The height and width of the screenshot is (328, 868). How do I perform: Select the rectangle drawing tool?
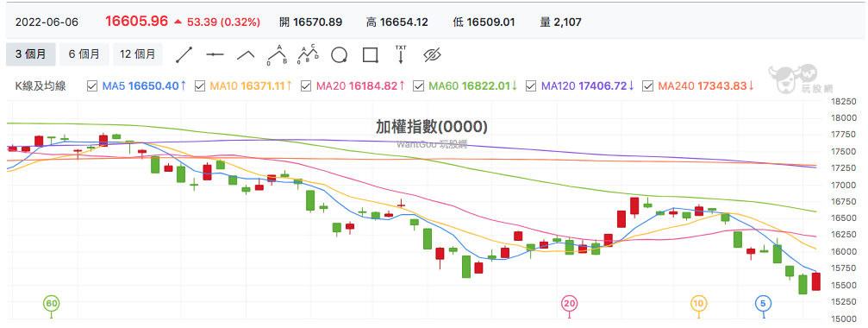pyautogui.click(x=371, y=54)
